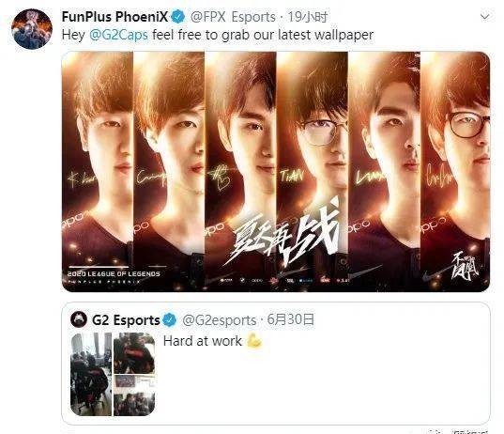Open the 6月30日 quoted tweet date
The image size is (504, 434).
click(x=291, y=319)
